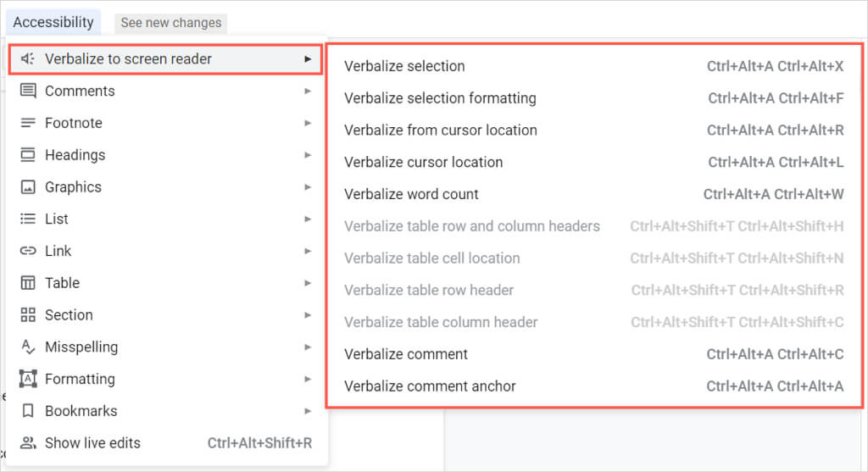
Task: Toggle Show live edits
Action: (92, 443)
